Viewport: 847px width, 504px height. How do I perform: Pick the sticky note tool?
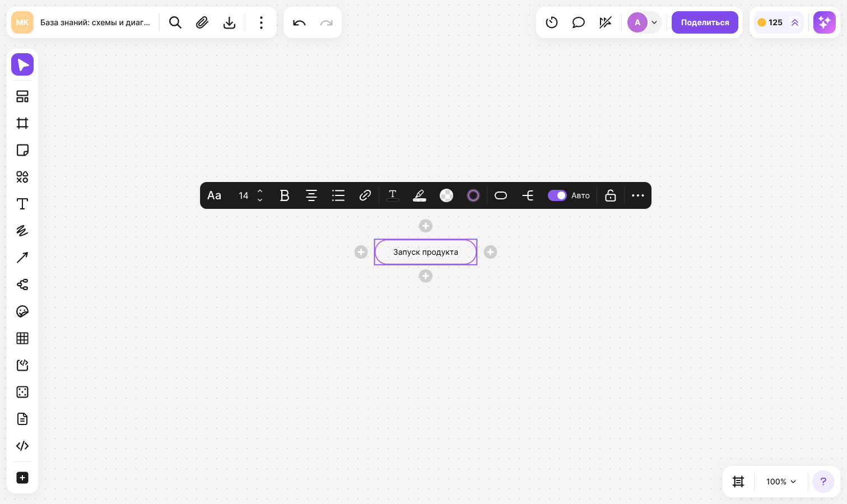pyautogui.click(x=22, y=150)
